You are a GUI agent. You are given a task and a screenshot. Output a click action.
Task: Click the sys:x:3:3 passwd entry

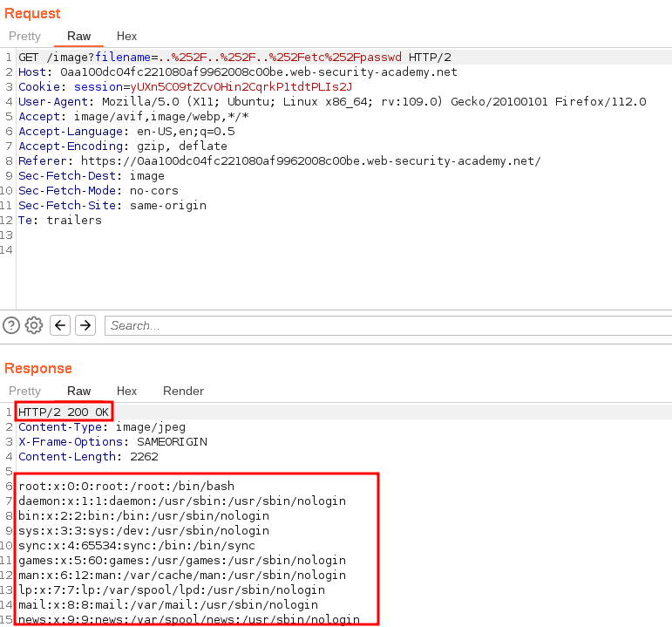144,530
